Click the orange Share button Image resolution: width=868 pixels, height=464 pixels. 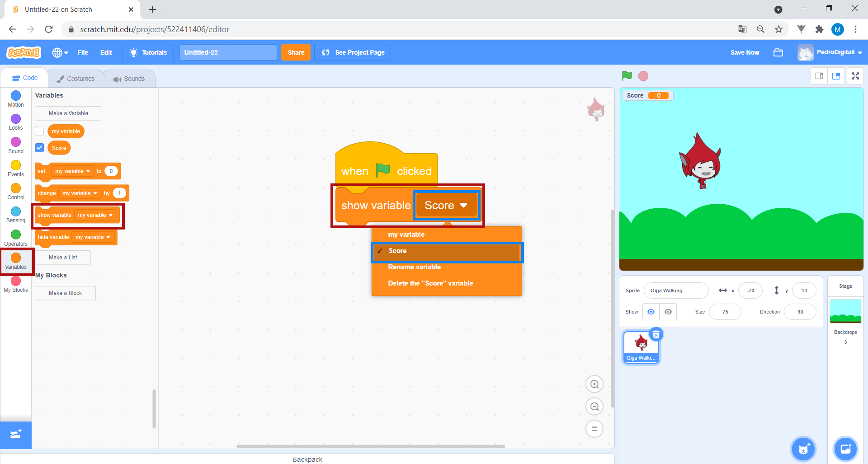296,52
